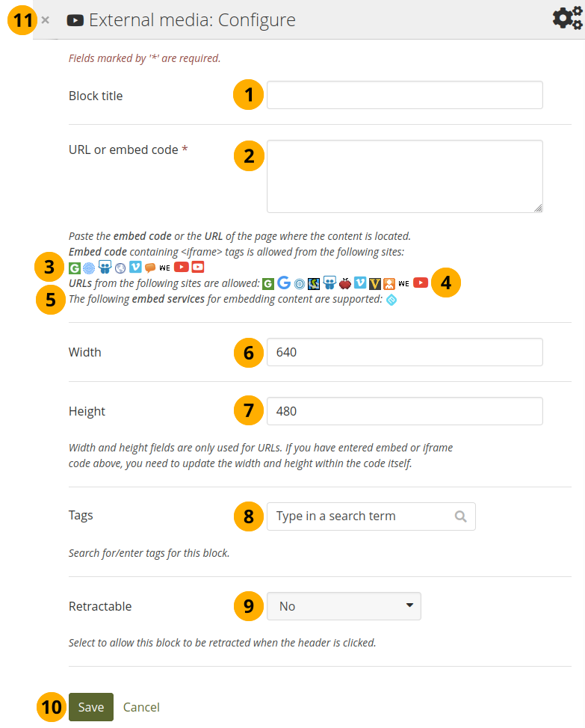Click the red apple TeacherTube icon
The height and width of the screenshot is (728, 585).
pos(344,283)
